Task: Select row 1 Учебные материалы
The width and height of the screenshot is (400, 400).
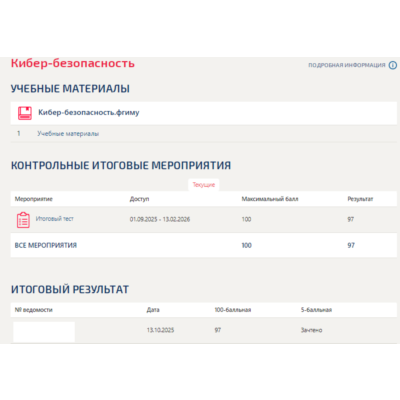Action: click(204, 133)
